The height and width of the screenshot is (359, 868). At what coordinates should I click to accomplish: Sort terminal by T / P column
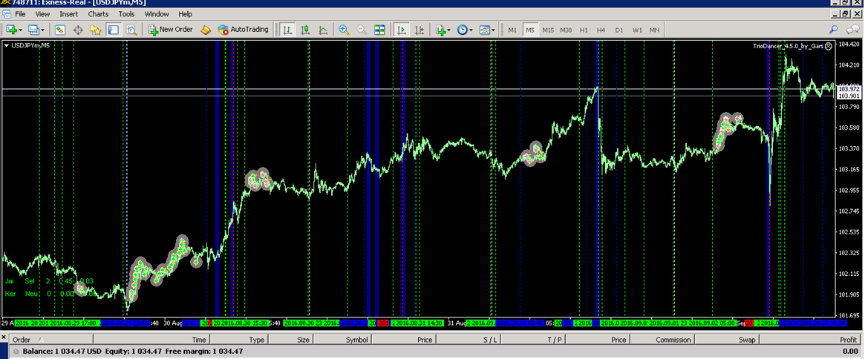click(532, 340)
